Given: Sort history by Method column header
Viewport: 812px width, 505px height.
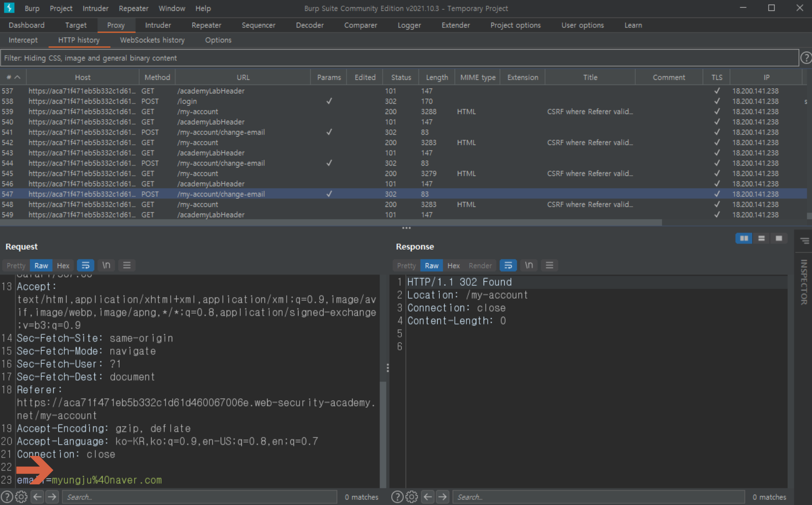Looking at the screenshot, I should tap(157, 77).
